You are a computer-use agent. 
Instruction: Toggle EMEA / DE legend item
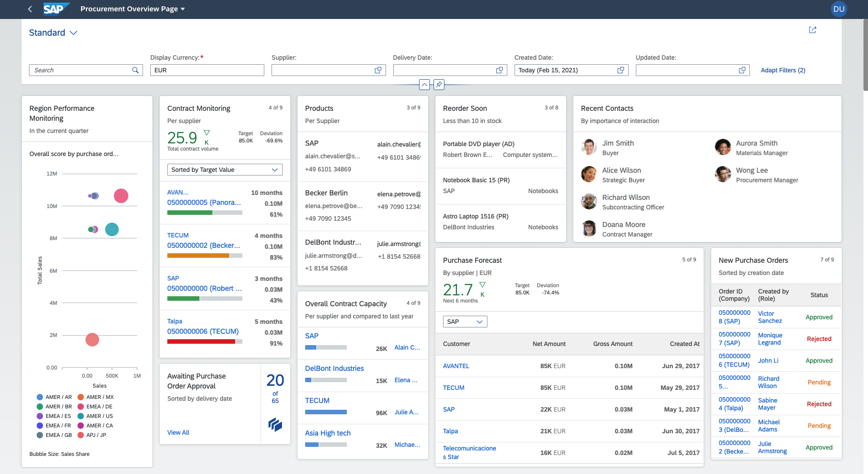(x=95, y=407)
